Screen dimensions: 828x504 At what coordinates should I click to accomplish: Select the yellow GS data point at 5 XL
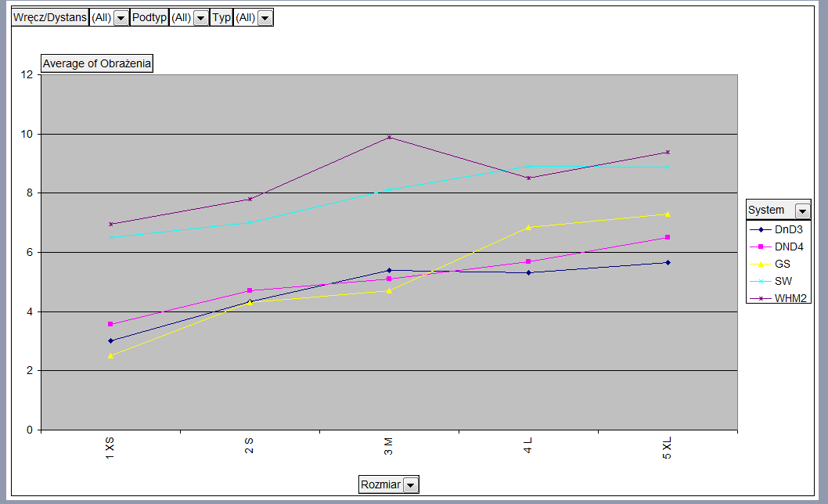(668, 214)
